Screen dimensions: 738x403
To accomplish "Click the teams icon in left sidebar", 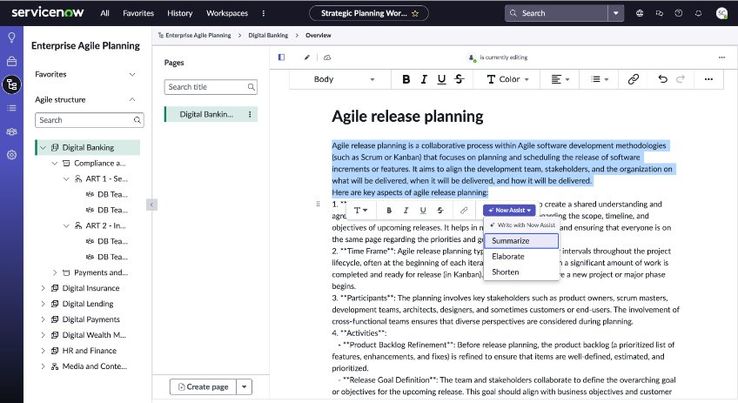I will click(x=12, y=131).
